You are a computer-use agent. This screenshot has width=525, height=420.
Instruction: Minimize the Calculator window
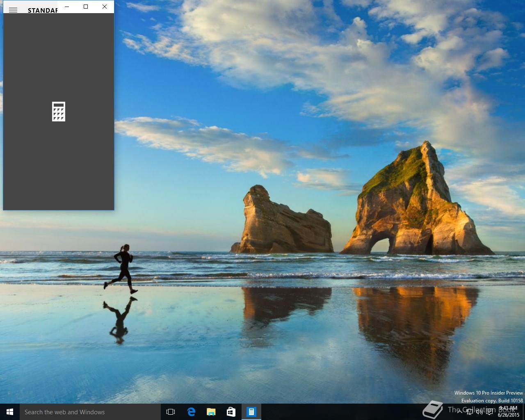point(67,7)
